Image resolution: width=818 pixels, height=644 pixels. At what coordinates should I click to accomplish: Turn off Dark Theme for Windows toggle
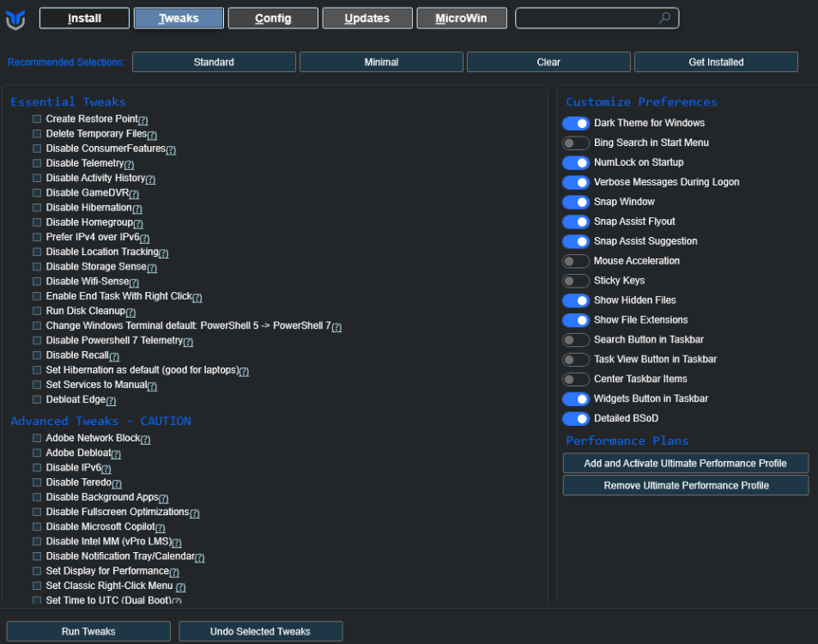[x=576, y=124]
